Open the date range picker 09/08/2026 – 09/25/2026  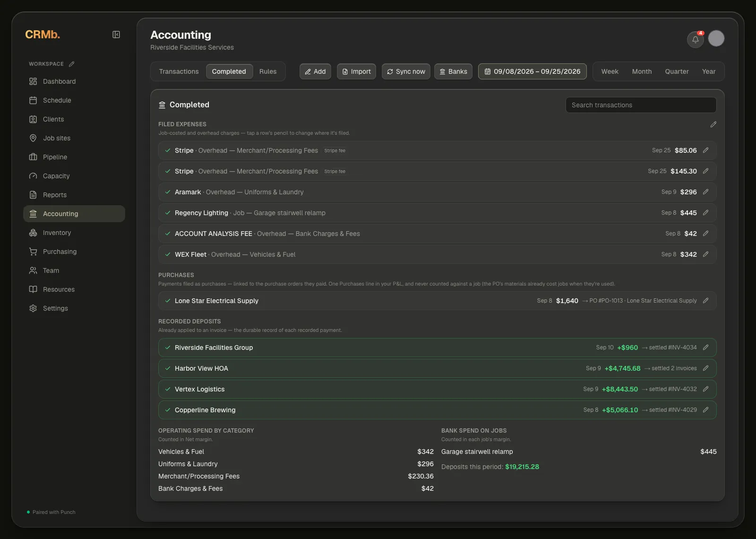point(533,71)
